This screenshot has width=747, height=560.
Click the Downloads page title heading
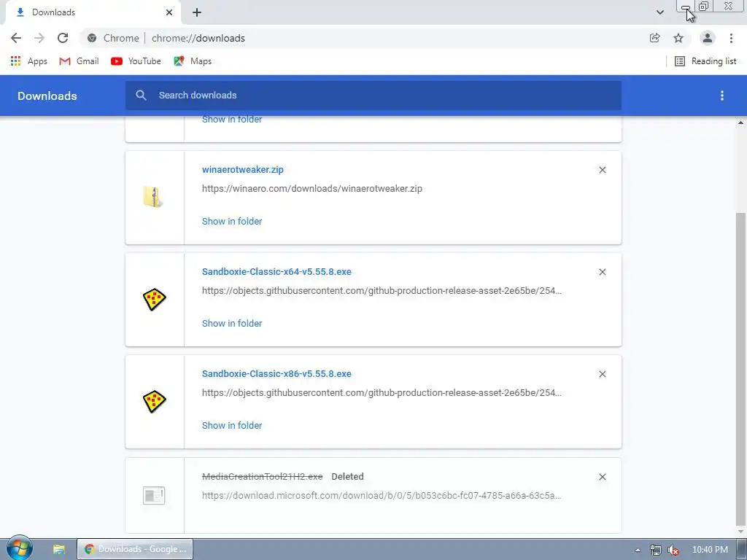point(47,96)
